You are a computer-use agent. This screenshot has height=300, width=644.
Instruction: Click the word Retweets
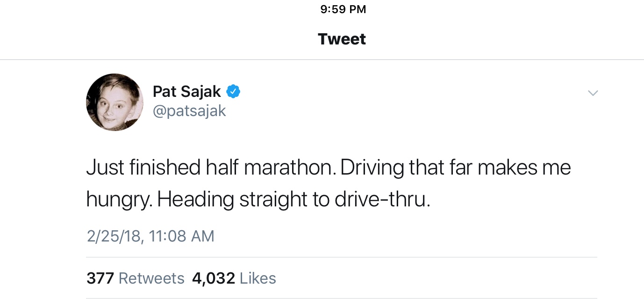[x=151, y=278]
